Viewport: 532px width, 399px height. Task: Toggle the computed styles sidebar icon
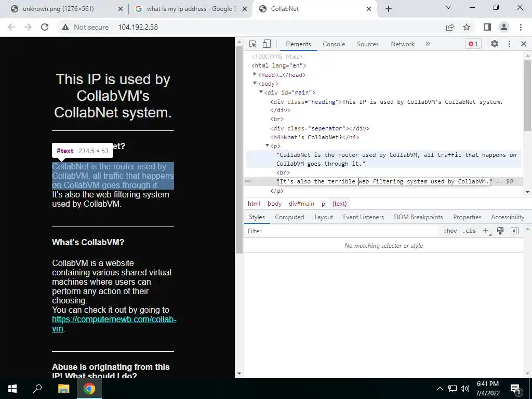point(514,231)
